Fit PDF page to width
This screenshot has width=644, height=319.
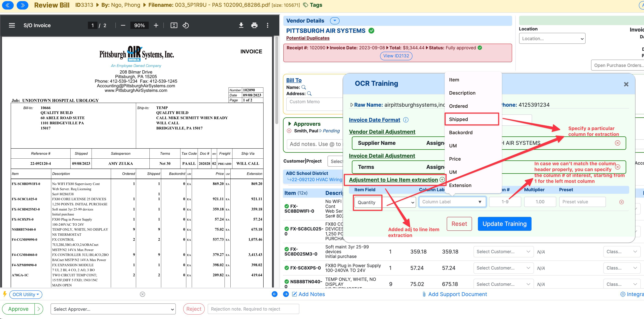pos(174,25)
